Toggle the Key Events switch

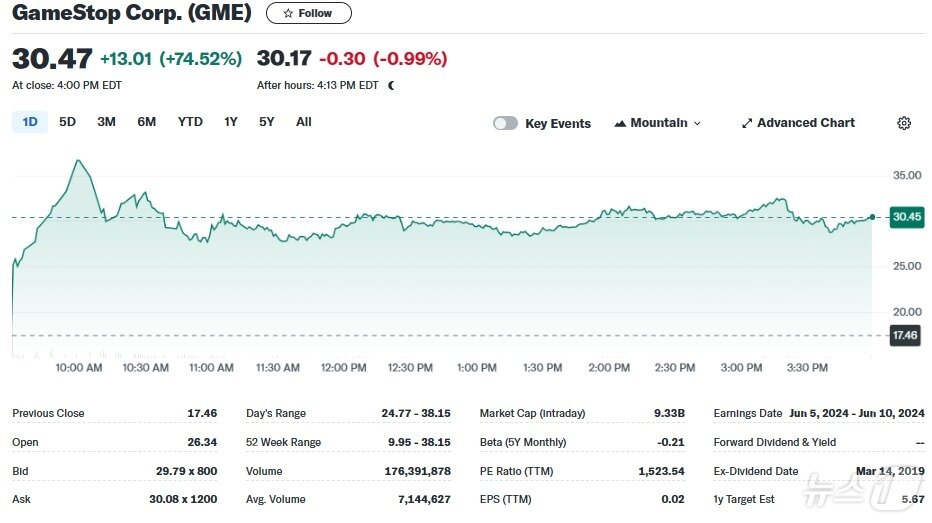(506, 123)
